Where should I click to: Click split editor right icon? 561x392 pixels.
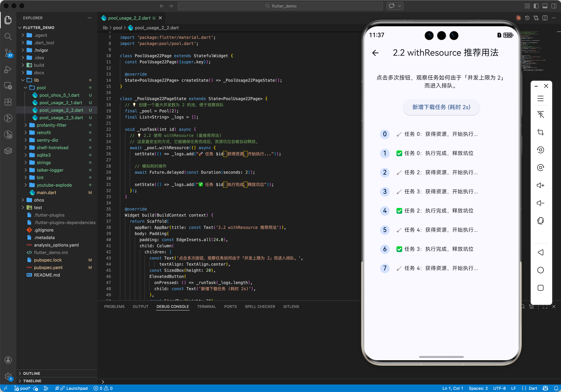click(545, 18)
